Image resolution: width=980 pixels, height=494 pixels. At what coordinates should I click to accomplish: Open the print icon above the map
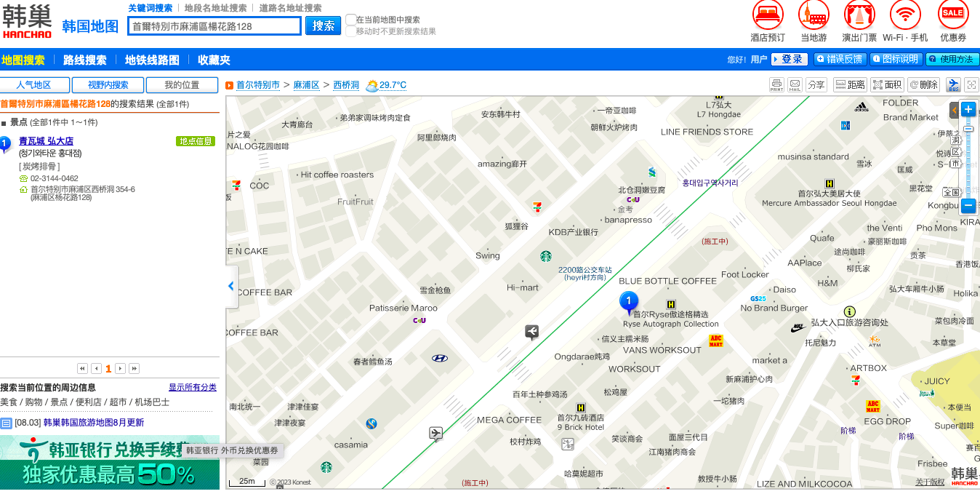tap(776, 84)
